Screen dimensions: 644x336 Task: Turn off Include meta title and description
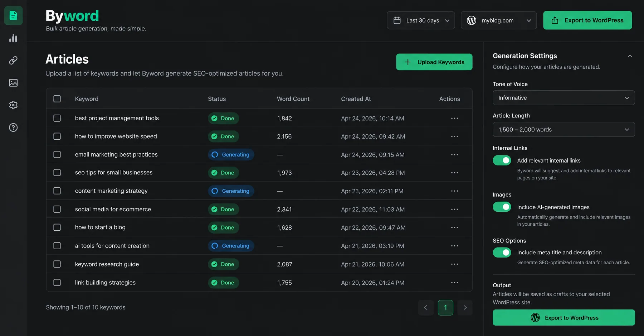click(x=502, y=253)
